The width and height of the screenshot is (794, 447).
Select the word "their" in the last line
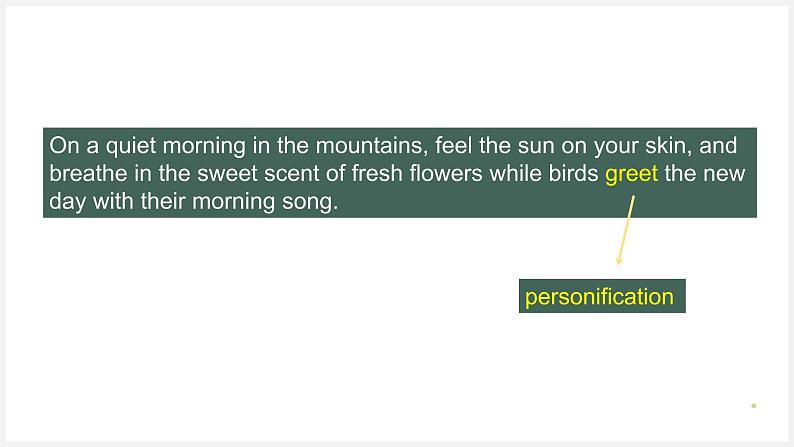pos(163,201)
